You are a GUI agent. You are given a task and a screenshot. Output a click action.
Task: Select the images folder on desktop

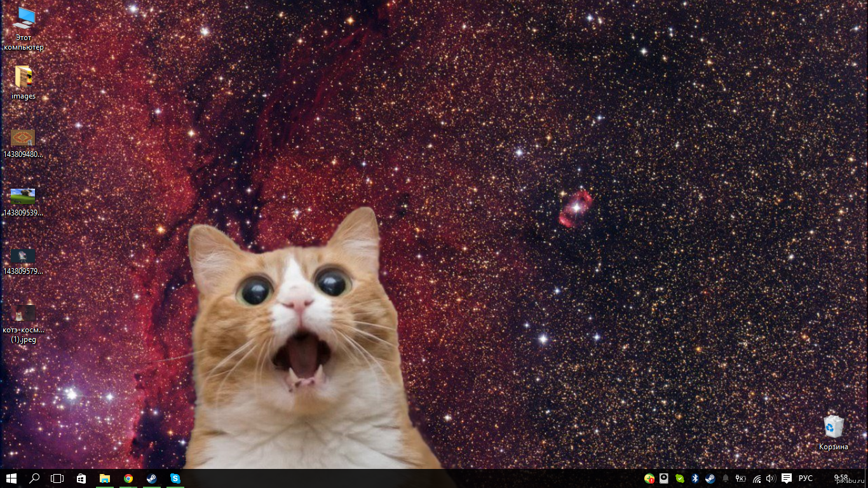24,83
